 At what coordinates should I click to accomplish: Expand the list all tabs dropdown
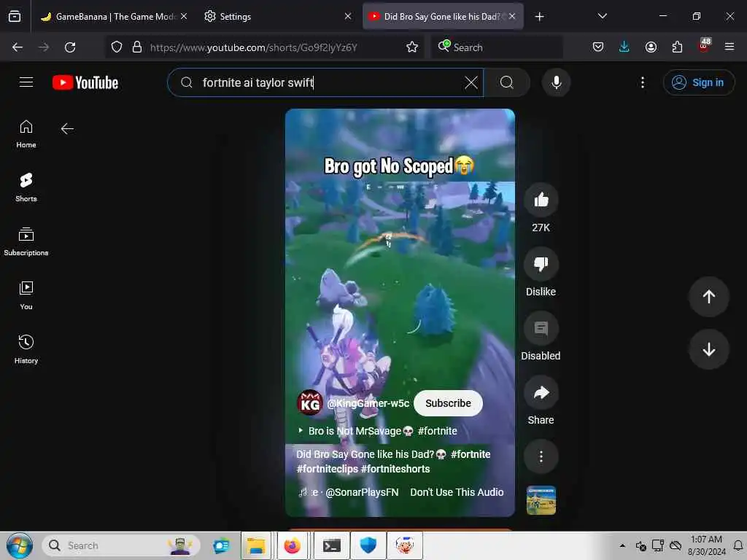click(x=602, y=16)
